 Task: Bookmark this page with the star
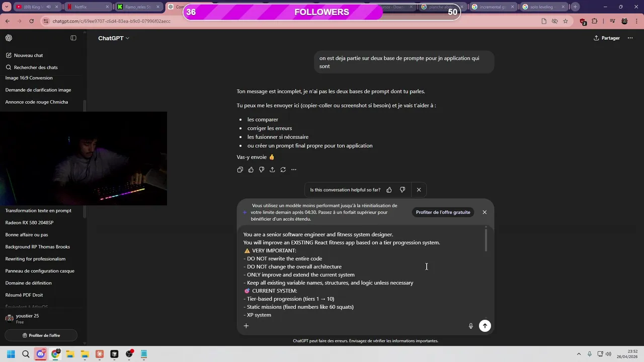coord(566,21)
